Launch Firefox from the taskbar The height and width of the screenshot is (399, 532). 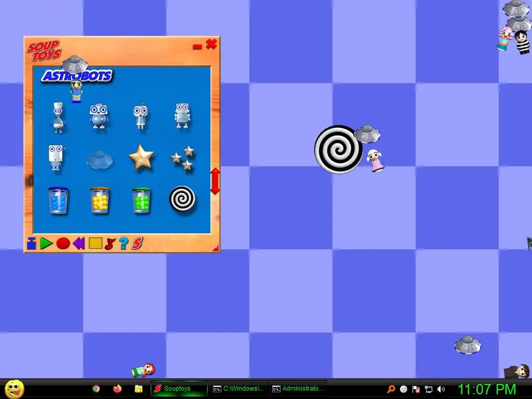[x=117, y=389]
